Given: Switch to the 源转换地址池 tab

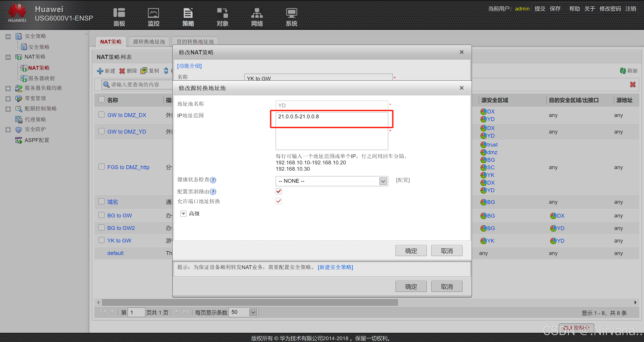Looking at the screenshot, I should coord(149,42).
